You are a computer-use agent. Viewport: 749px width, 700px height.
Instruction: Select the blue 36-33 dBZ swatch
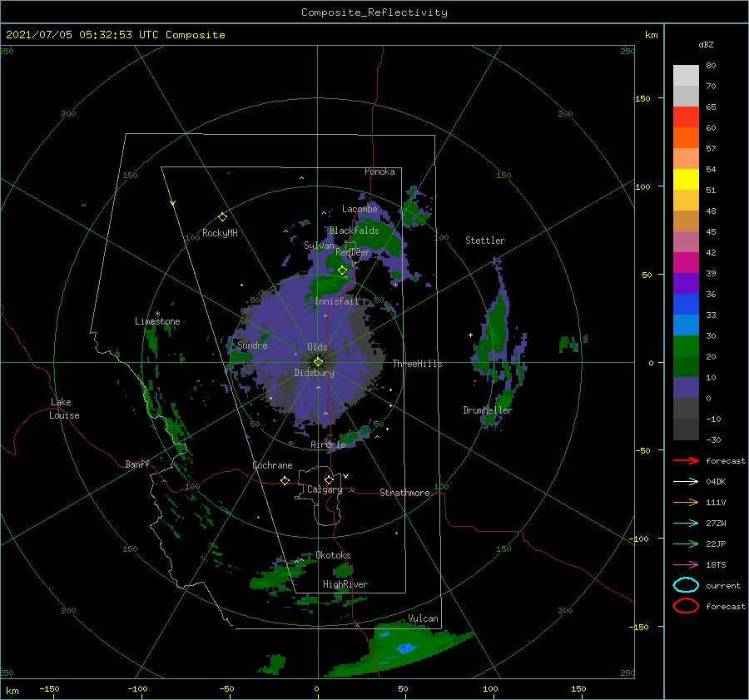[686, 305]
